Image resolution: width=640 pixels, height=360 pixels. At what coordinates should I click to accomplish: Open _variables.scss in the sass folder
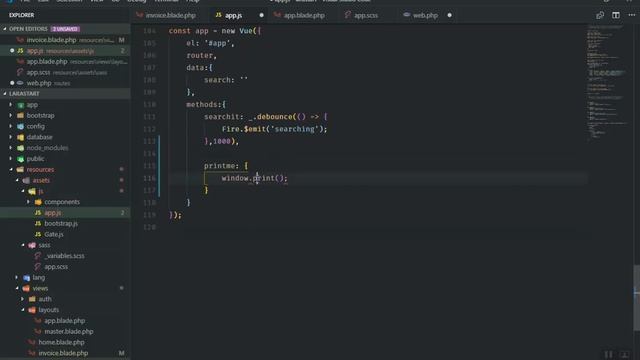click(x=65, y=256)
